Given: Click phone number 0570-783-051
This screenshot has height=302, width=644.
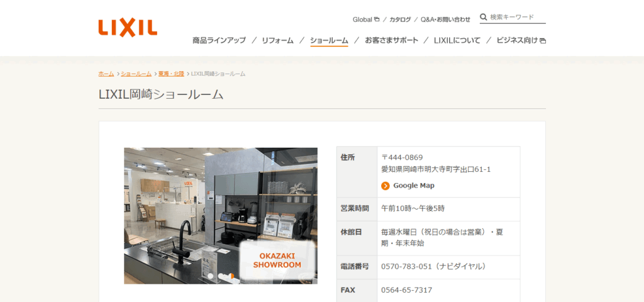Looking at the screenshot, I should [x=407, y=267].
